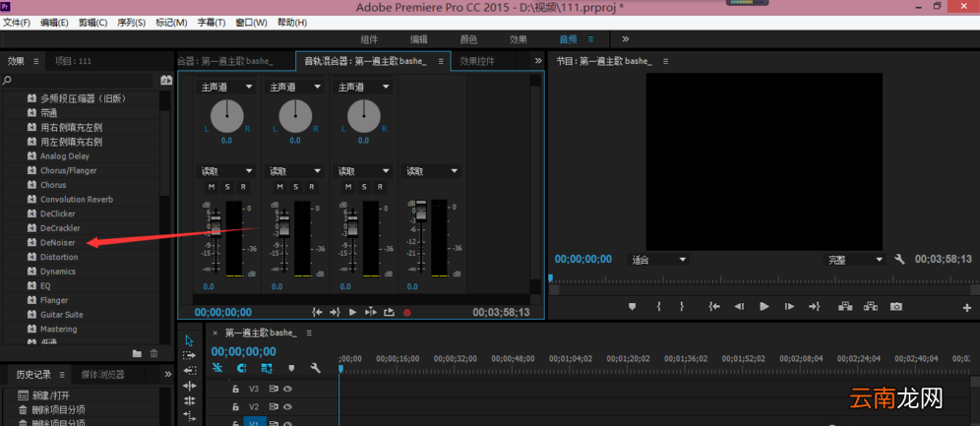Show hidden tabs in the history panel group
The image size is (980, 426).
point(168,374)
